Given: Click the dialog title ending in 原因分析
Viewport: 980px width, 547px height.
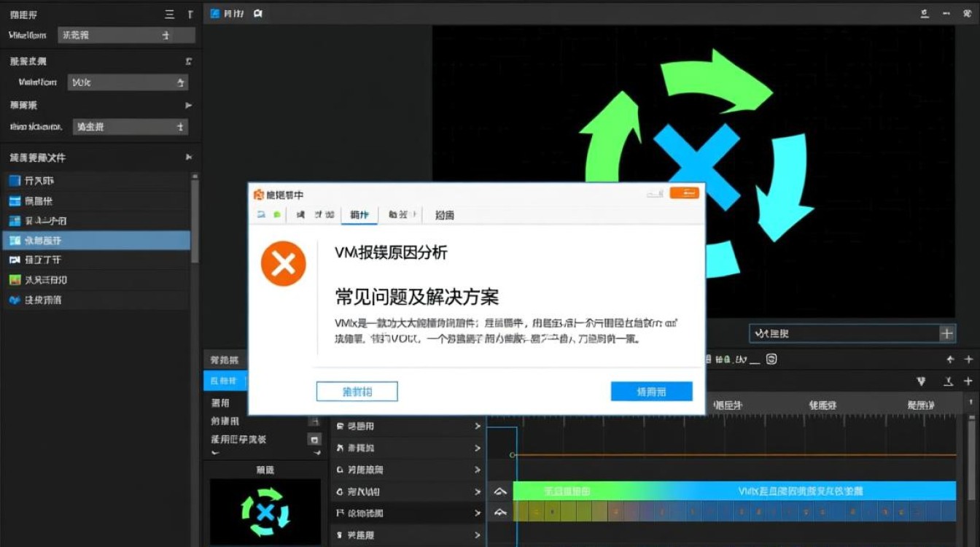Looking at the screenshot, I should pyautogui.click(x=391, y=252).
